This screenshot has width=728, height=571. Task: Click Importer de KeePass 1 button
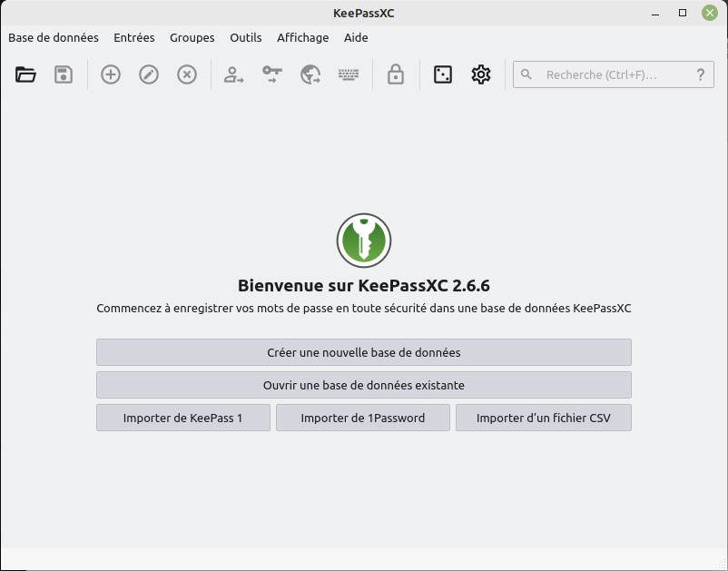tap(183, 418)
